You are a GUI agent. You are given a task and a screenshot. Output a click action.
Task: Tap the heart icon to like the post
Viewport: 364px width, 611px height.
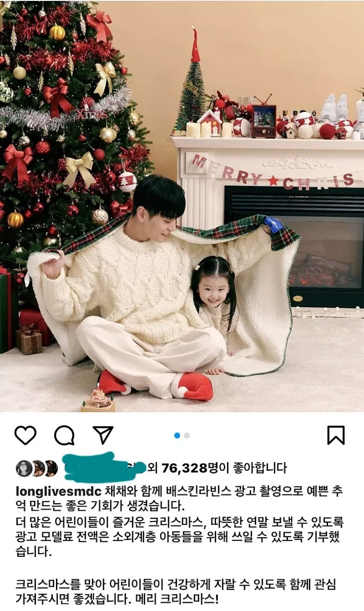point(25,435)
